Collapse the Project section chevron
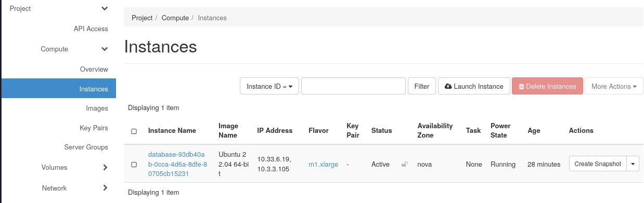The image size is (644, 203). [105, 9]
